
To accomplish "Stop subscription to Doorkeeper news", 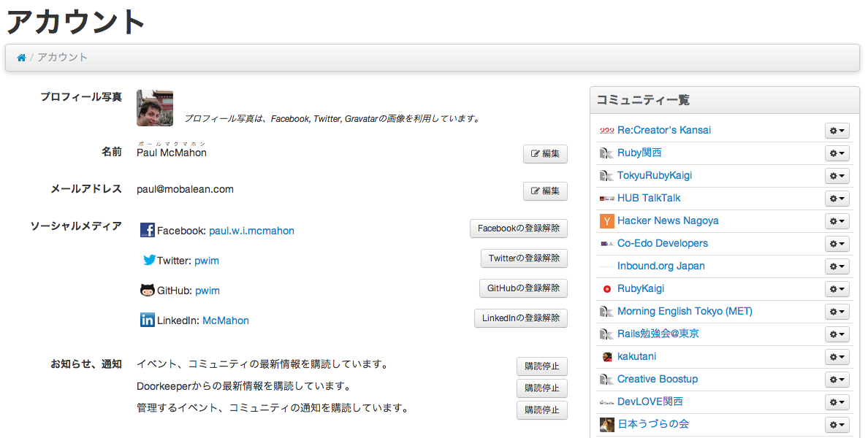I will point(542,388).
